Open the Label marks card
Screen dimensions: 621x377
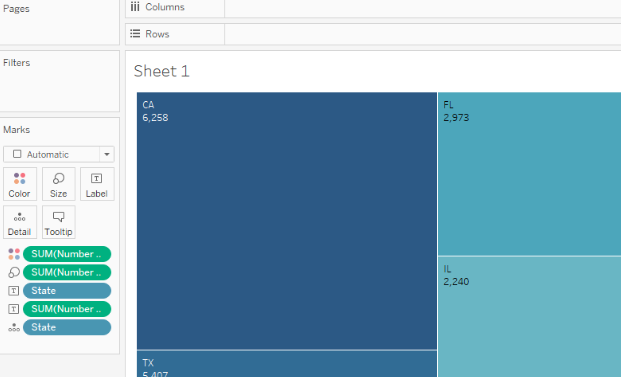tap(97, 184)
